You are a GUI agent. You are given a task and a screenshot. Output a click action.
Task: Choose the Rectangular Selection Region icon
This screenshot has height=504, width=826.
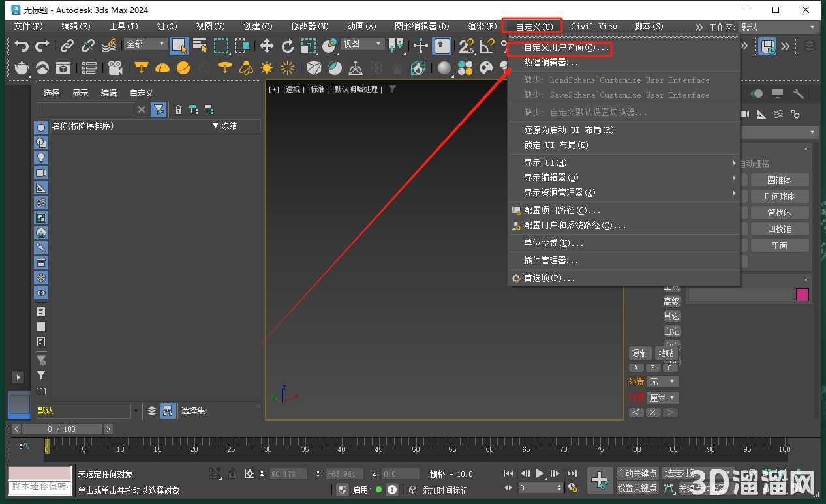[222, 46]
